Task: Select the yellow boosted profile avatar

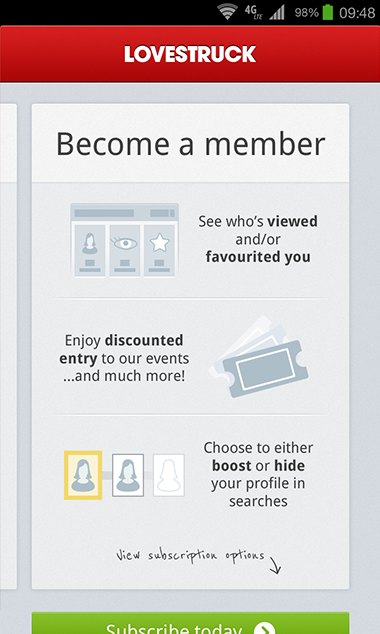Action: point(83,475)
